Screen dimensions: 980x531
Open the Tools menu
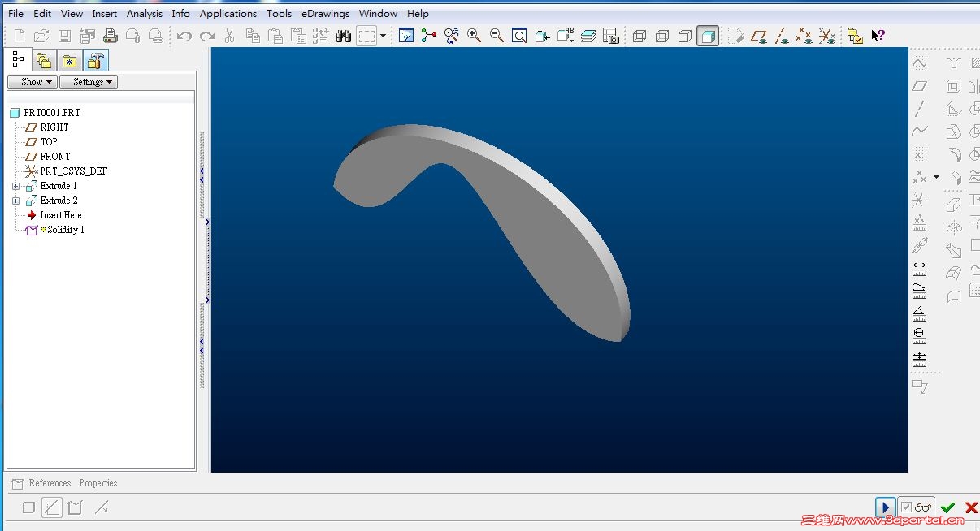pos(279,13)
